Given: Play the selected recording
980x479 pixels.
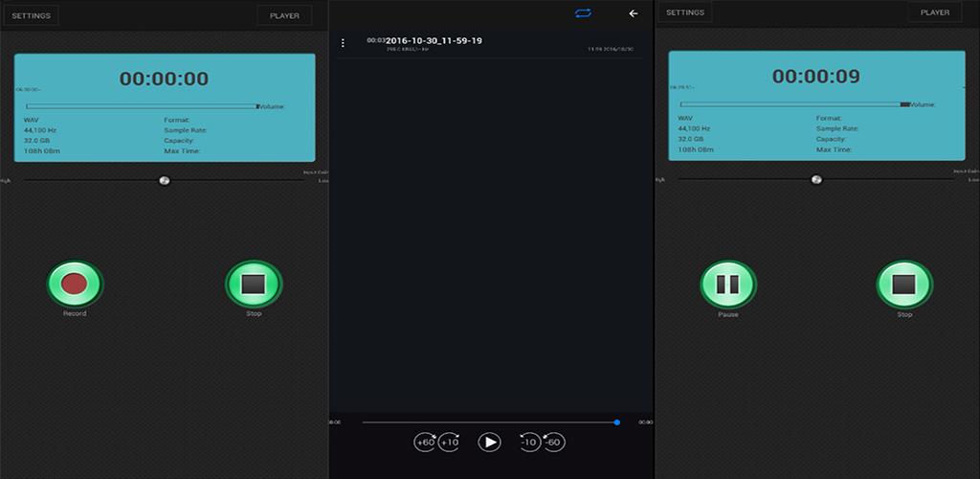Looking at the screenshot, I should pos(489,442).
